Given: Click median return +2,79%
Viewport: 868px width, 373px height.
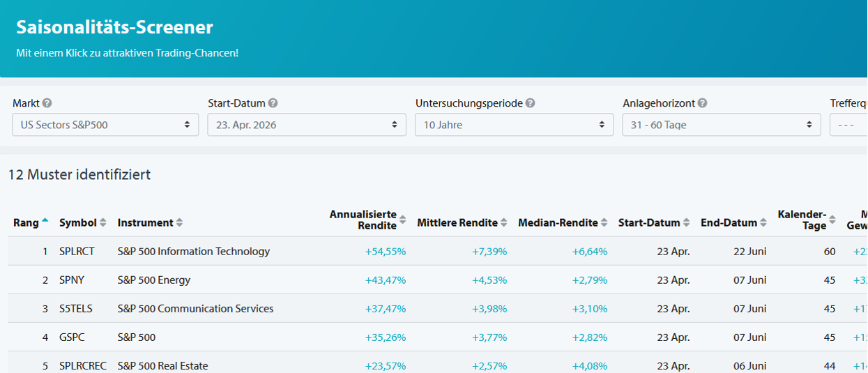Looking at the screenshot, I should (x=590, y=280).
